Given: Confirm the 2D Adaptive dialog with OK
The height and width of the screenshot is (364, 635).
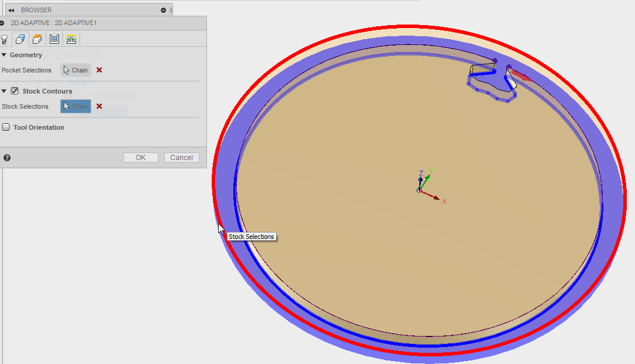Looking at the screenshot, I should point(140,157).
